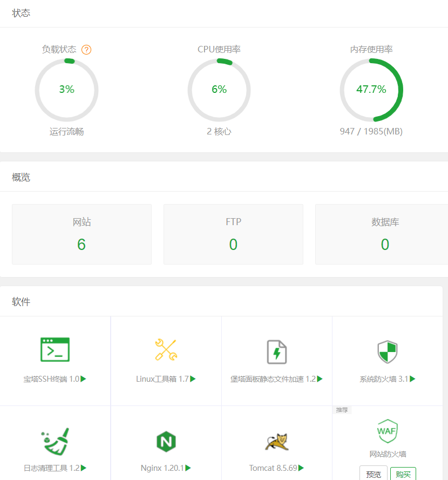Click the 系统防火墙 3.1 label link
The image size is (448, 480).
pos(384,379)
